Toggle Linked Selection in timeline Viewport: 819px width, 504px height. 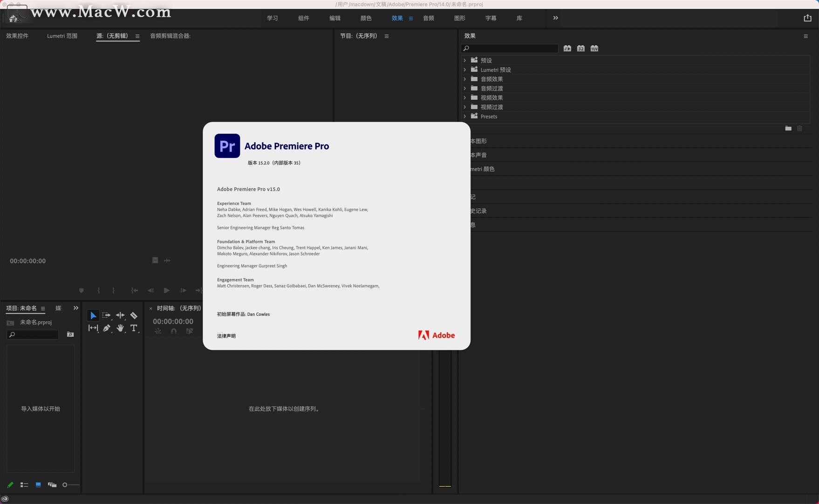pyautogui.click(x=190, y=331)
